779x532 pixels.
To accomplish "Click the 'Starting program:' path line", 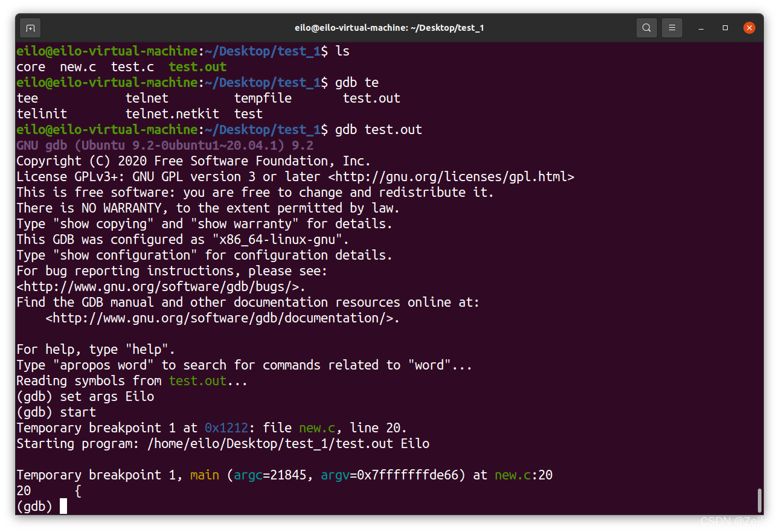I will pyautogui.click(x=223, y=444).
